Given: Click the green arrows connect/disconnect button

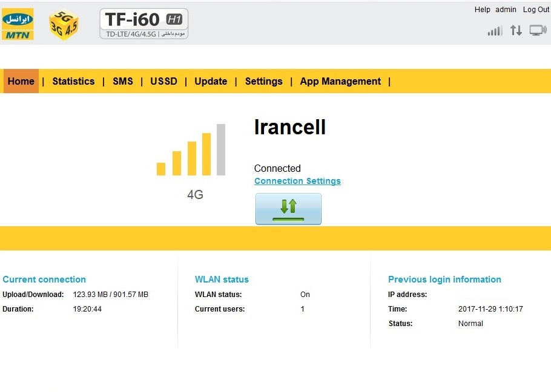Looking at the screenshot, I should click(x=288, y=209).
